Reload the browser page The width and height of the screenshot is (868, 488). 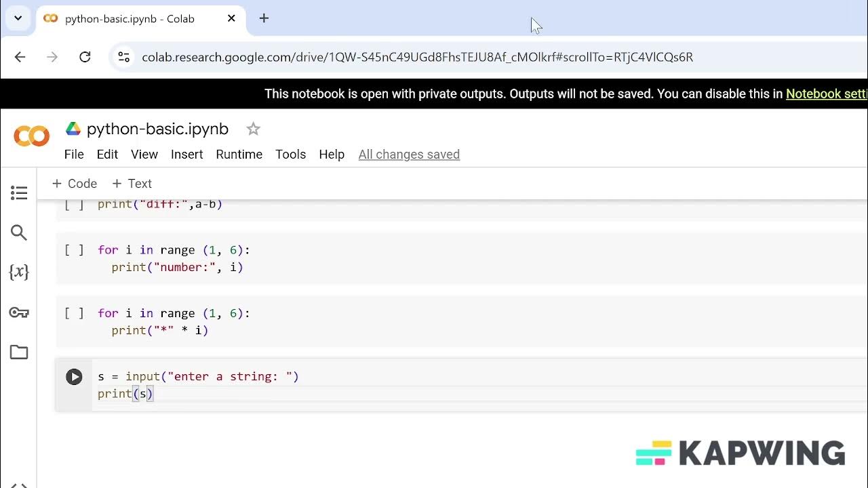pyautogui.click(x=85, y=57)
